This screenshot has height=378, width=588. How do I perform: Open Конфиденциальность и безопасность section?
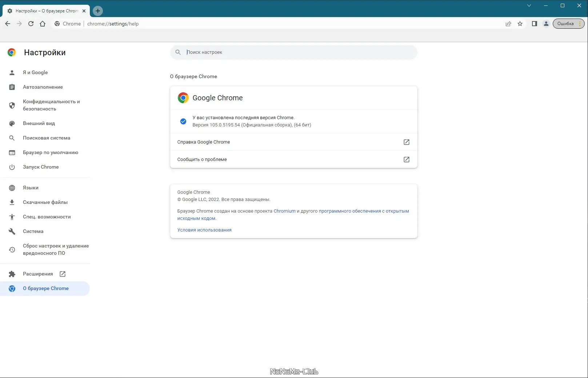[45, 105]
